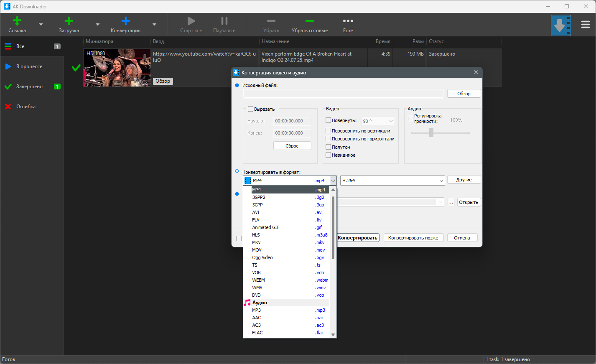Enable the Вырезать checkbox

[x=251, y=109]
